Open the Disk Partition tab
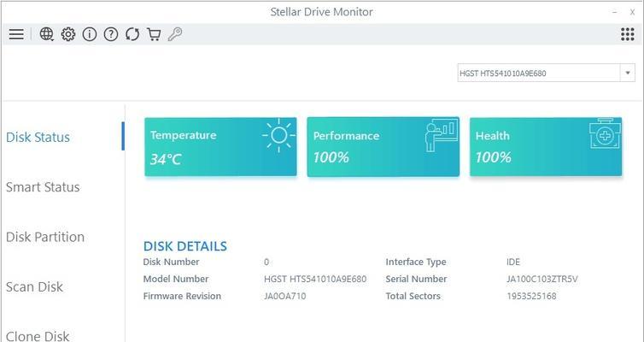This screenshot has width=644, height=342. pyautogui.click(x=45, y=237)
